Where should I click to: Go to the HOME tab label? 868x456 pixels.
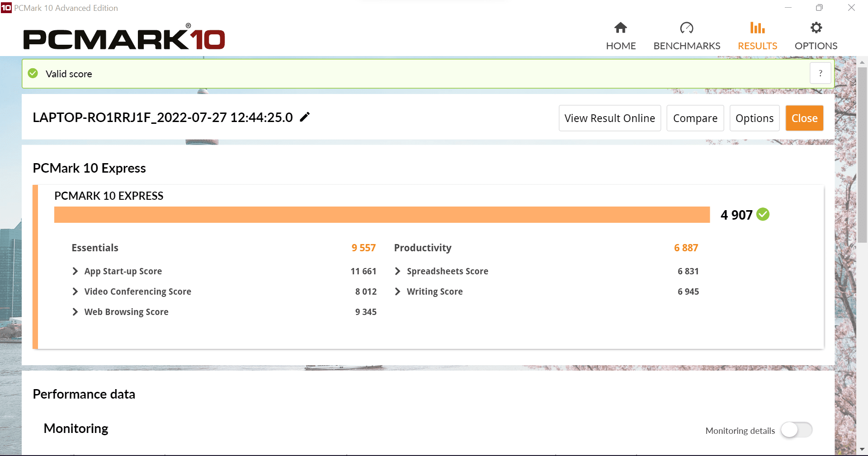click(621, 46)
